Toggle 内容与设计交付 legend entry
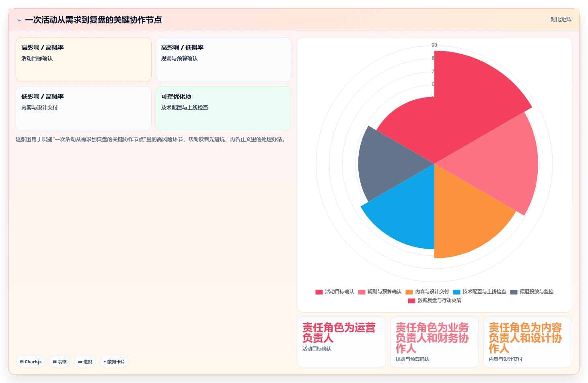The image size is (588, 383). (x=427, y=292)
